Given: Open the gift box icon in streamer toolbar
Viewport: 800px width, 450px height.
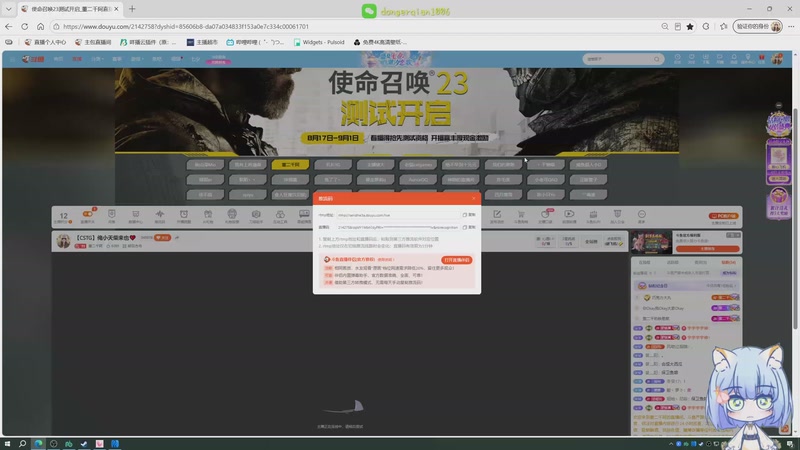Looking at the screenshot, I should (x=208, y=216).
